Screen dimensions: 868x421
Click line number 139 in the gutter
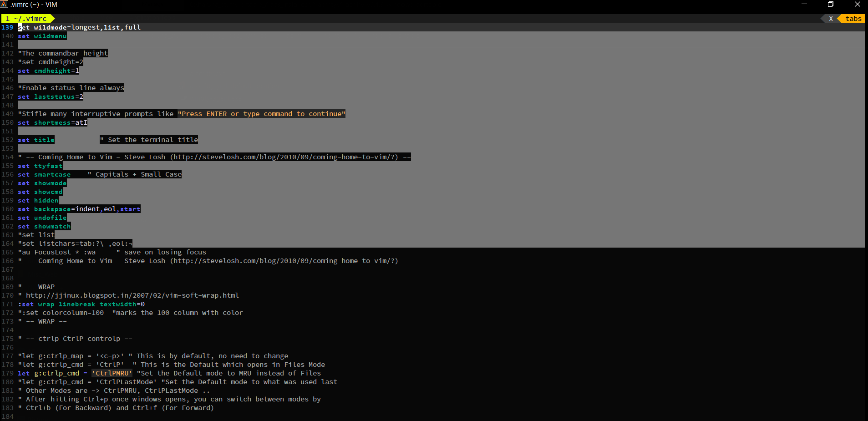pyautogui.click(x=7, y=27)
